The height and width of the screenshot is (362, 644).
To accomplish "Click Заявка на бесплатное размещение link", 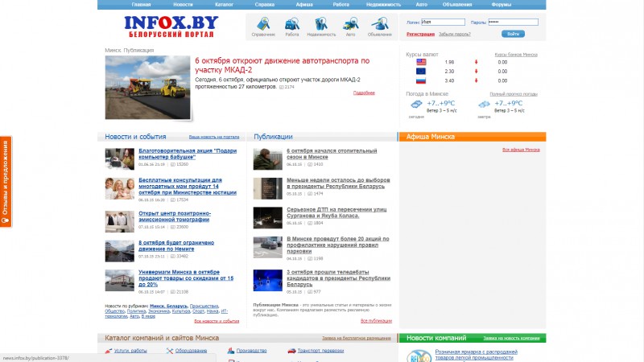I will (x=356, y=338).
